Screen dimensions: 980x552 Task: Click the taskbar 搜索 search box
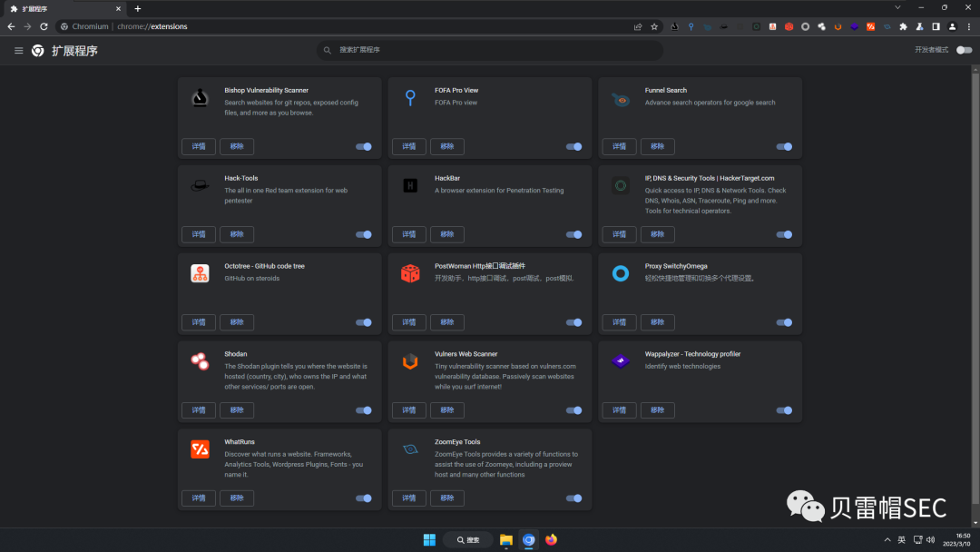point(467,540)
